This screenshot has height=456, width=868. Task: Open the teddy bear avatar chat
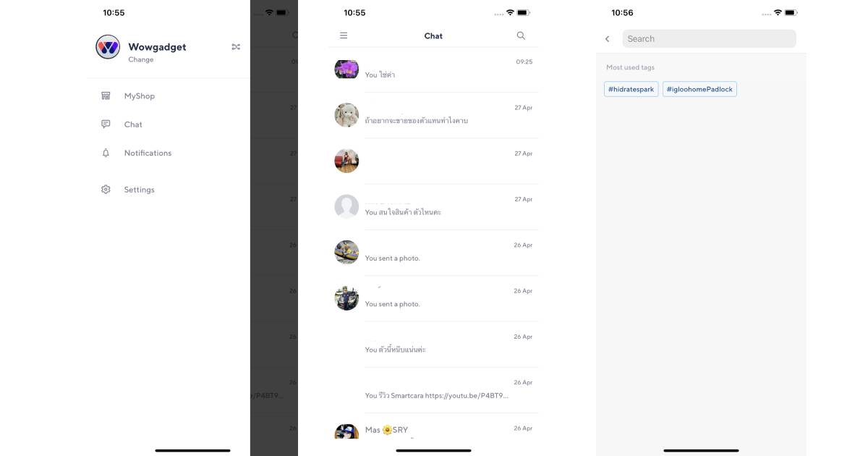pos(433,115)
